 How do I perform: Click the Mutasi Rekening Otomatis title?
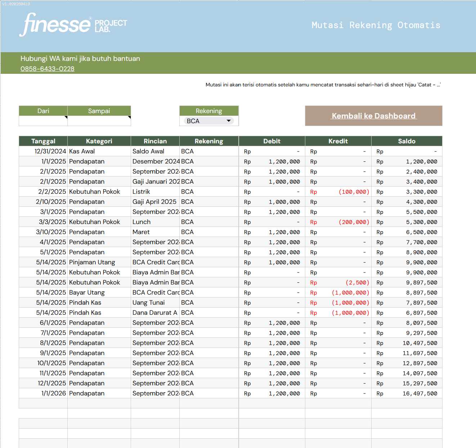click(x=376, y=25)
